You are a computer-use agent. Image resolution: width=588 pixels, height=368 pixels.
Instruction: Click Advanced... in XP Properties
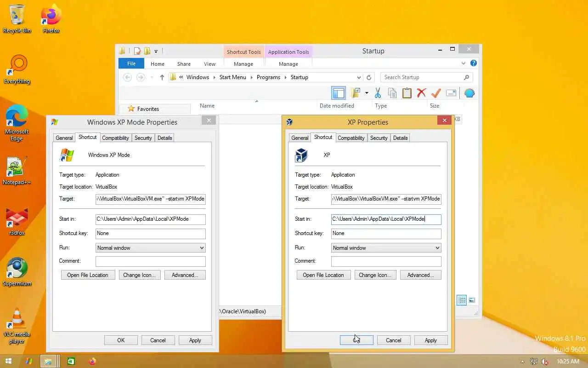(x=420, y=275)
